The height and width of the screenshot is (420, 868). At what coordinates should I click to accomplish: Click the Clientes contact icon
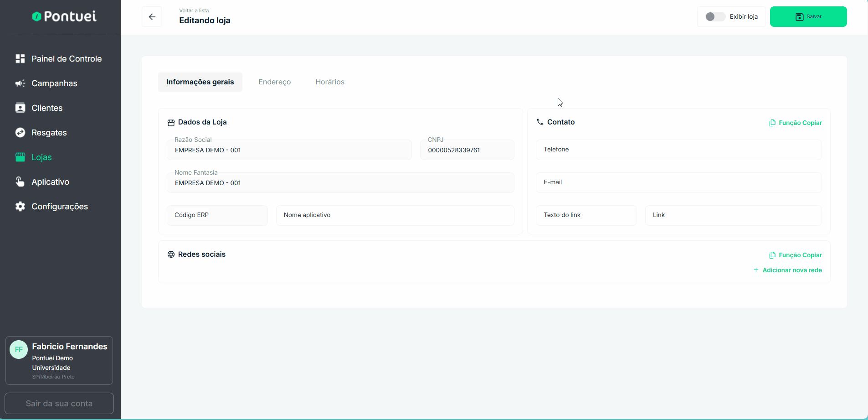point(20,108)
